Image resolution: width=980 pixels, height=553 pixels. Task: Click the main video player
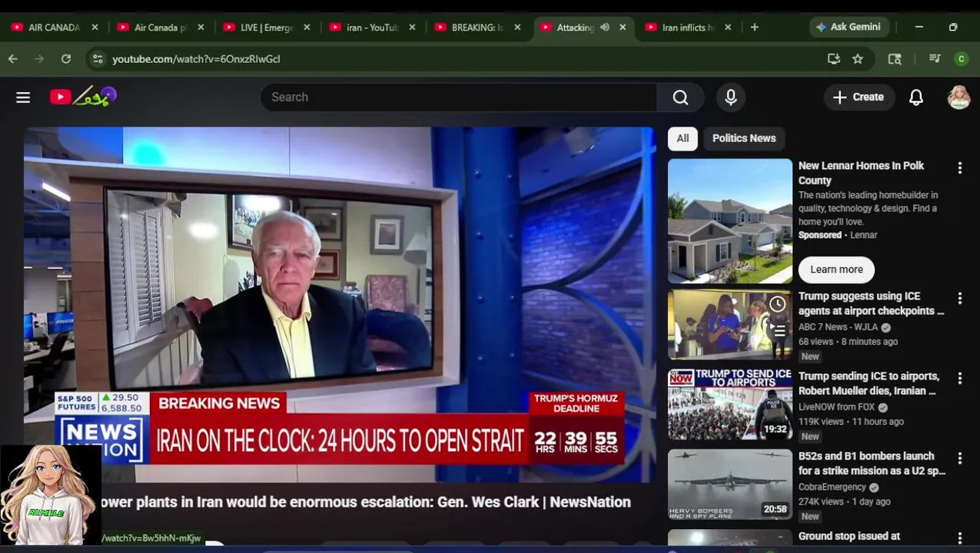339,305
